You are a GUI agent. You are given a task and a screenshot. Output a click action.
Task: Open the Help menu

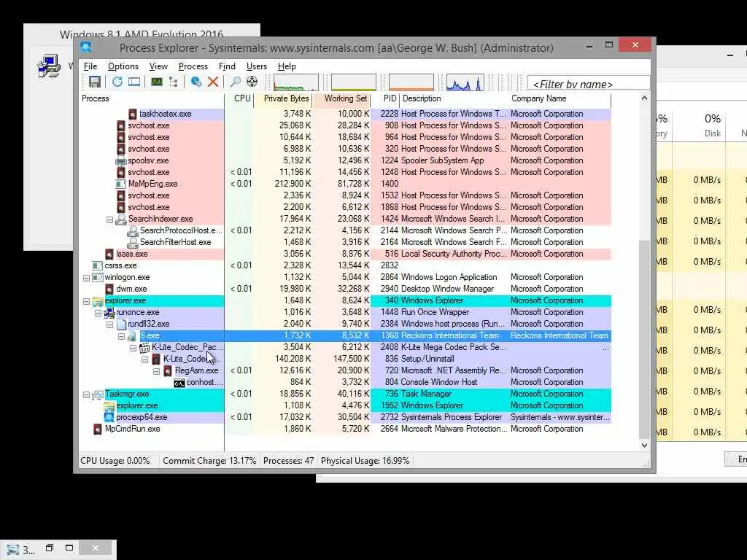287,66
